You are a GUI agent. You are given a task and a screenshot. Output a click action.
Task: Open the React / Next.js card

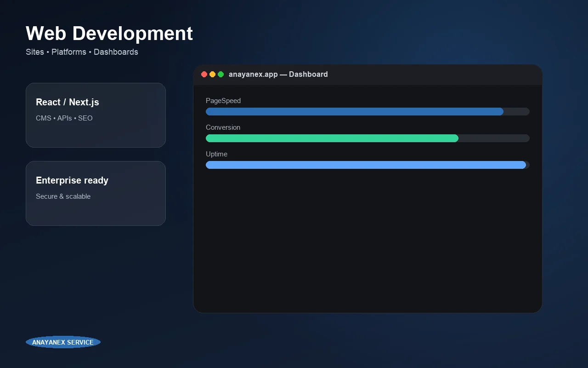pos(96,115)
